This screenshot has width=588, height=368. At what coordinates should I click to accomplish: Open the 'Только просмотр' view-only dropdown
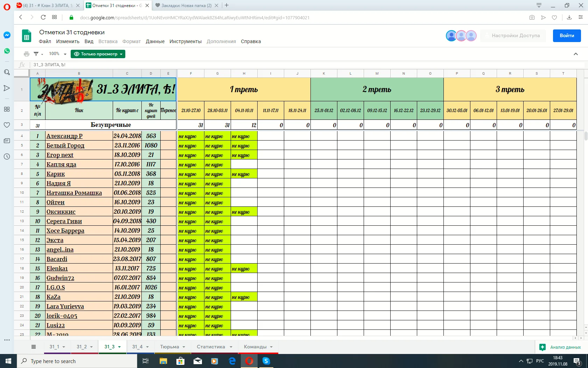click(98, 54)
